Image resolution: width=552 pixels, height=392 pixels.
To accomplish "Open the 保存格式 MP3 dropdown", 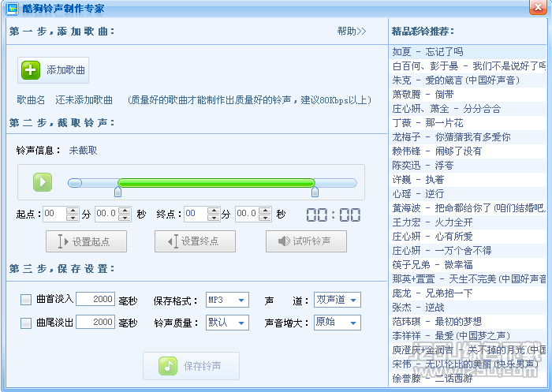I will tap(227, 300).
